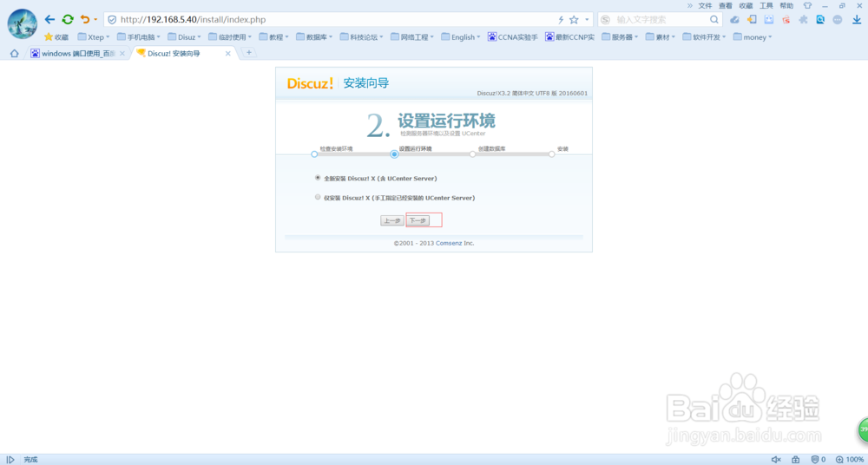Open the 收藏 menu in menu bar
The height and width of the screenshot is (465, 868).
click(x=746, y=5)
